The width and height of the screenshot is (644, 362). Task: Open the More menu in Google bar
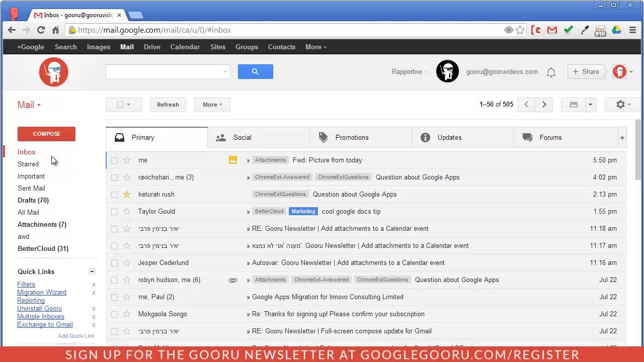coord(315,47)
